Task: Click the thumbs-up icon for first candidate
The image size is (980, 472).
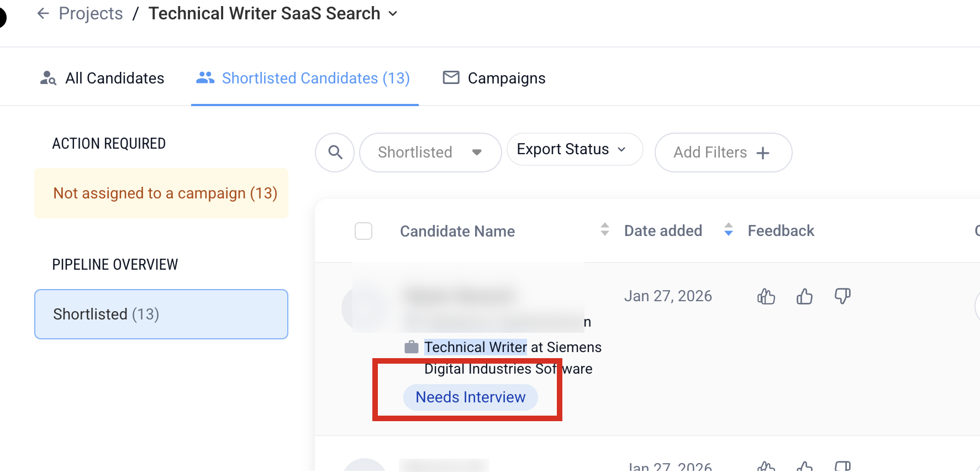Action: (804, 296)
